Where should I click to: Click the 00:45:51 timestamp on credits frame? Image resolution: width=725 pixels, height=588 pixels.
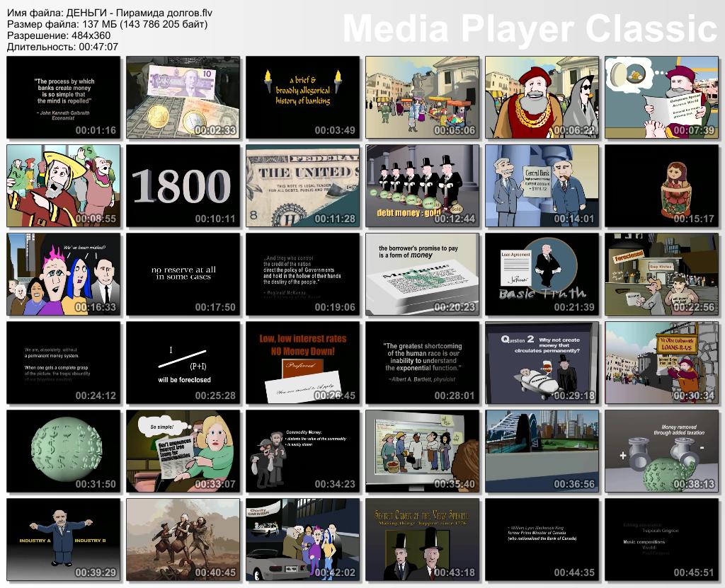(693, 572)
